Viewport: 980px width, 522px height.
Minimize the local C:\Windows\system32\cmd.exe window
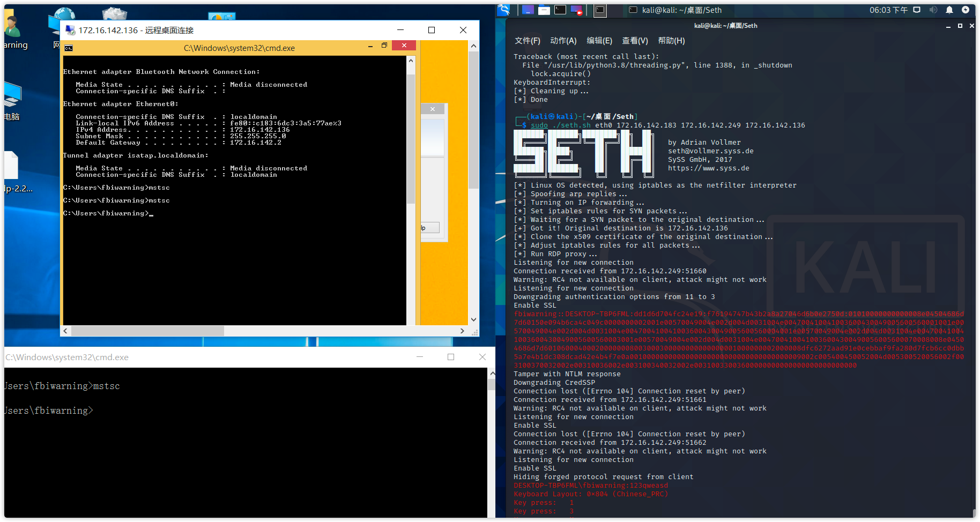(420, 357)
